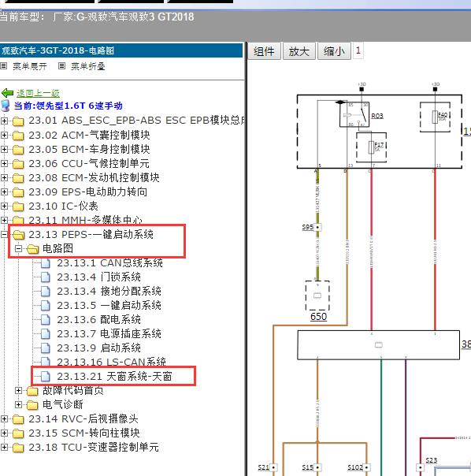Click splice S23 in the diagram

pos(432,460)
